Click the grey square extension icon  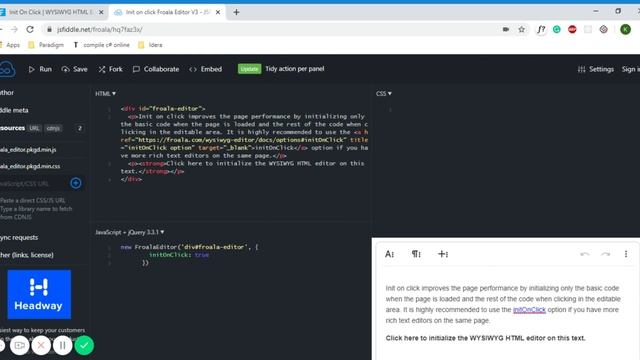click(588, 29)
